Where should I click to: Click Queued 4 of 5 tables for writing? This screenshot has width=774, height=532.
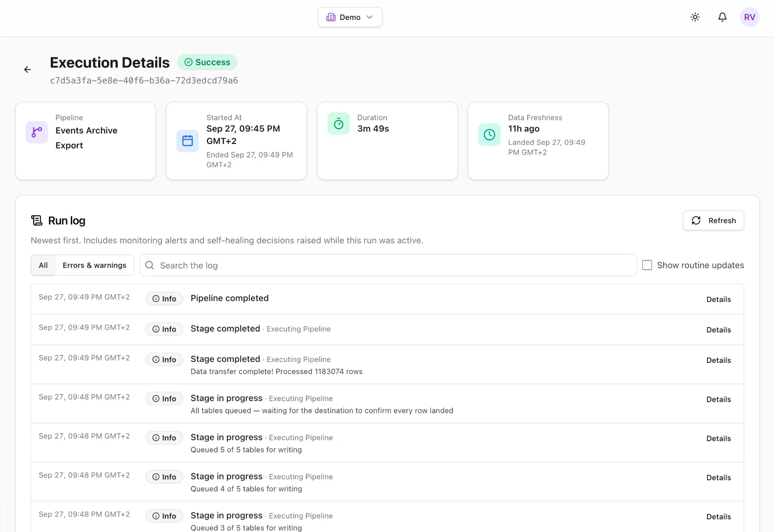tap(246, 489)
